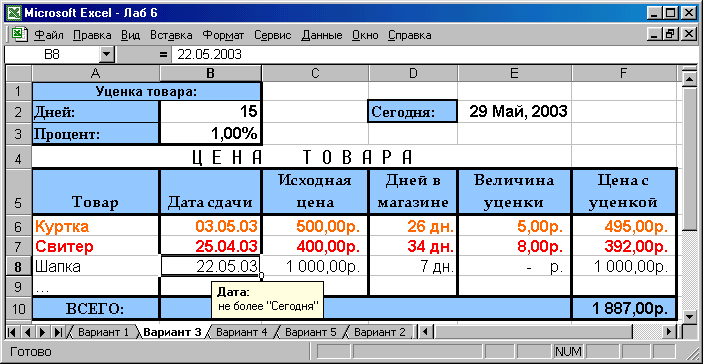Click vertical scrollbar up arrow
Viewport: 703px width, 364px height.
coord(689,80)
